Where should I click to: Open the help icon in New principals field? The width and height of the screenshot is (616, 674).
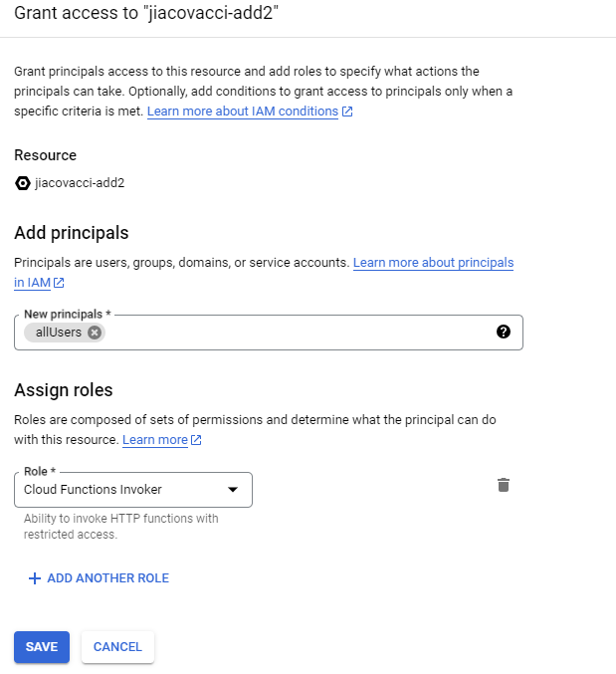pyautogui.click(x=504, y=332)
